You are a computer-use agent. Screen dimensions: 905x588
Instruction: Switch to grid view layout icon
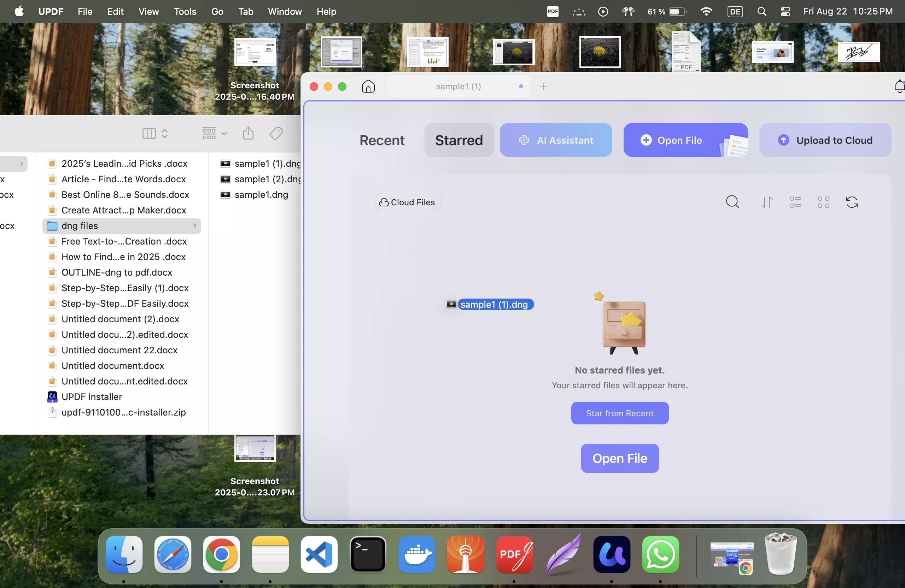(823, 202)
